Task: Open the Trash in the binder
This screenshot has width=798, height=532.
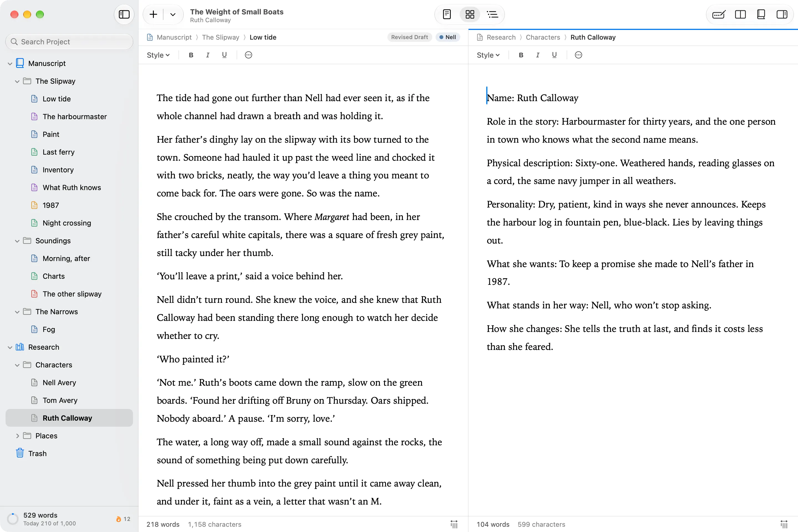Action: click(69, 454)
